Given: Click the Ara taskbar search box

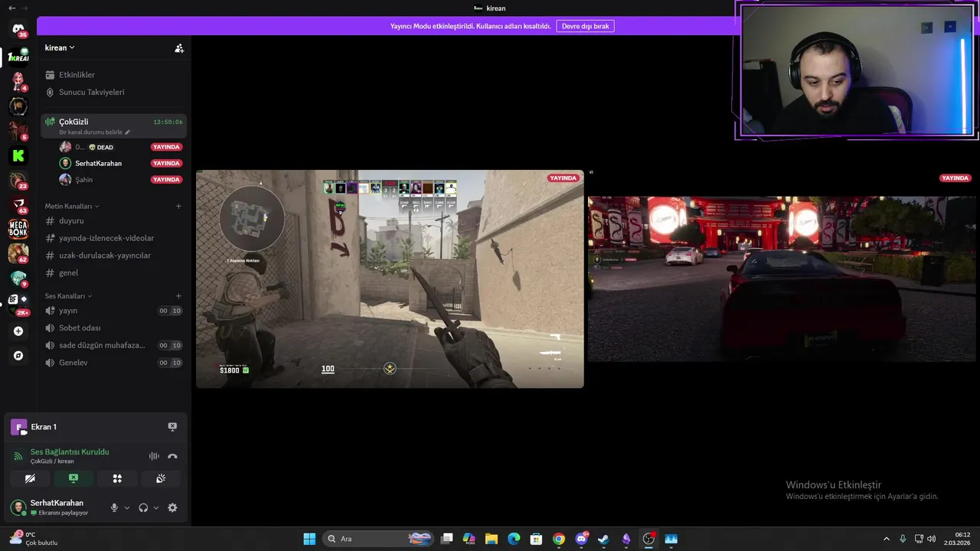Looking at the screenshot, I should coord(378,539).
